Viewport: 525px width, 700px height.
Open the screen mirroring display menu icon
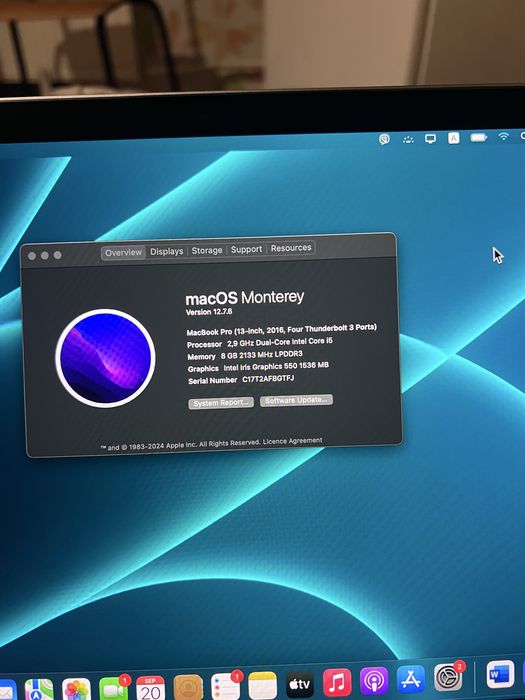click(x=430, y=138)
